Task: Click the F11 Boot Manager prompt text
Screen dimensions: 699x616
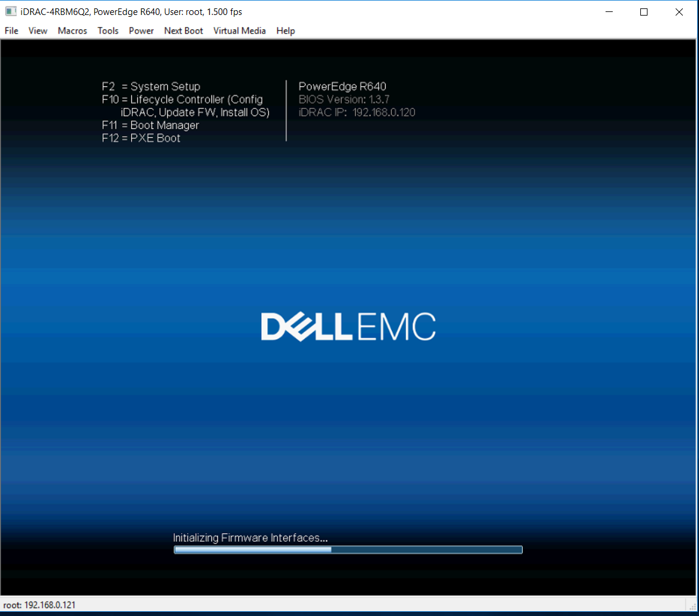Action: pos(150,125)
